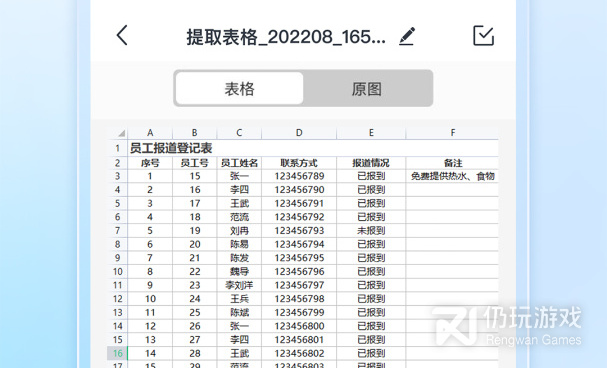
Task: Switch to the 表格 tab
Action: (239, 88)
